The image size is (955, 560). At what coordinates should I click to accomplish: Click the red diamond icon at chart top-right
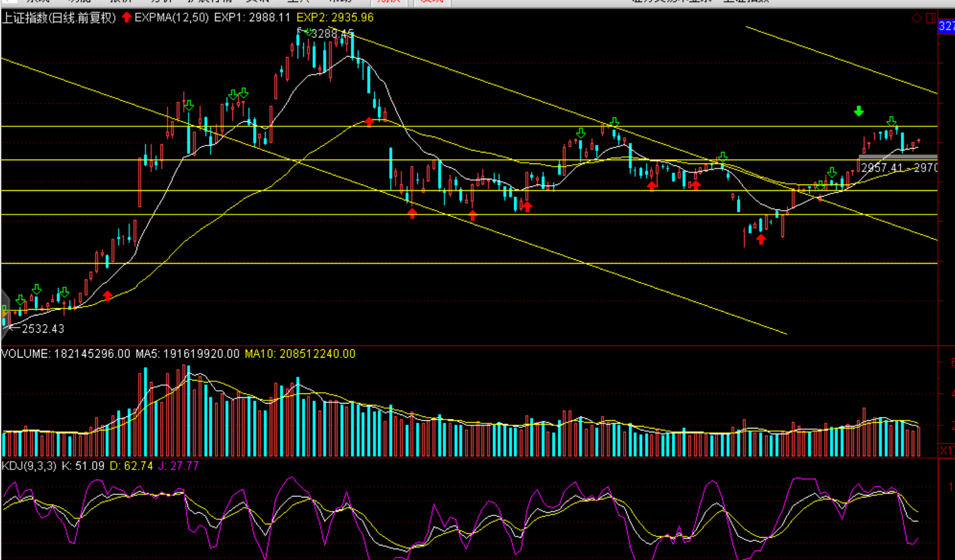click(917, 18)
